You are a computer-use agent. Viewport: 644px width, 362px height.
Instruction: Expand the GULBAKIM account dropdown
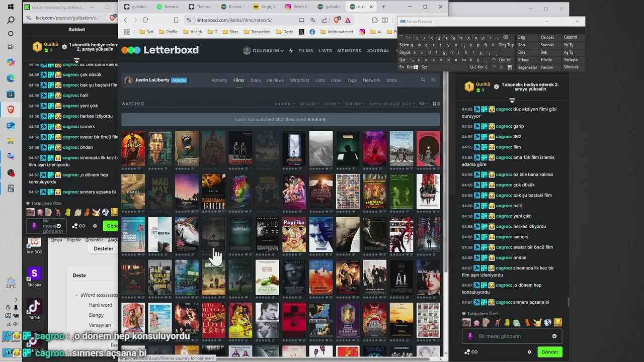(264, 51)
